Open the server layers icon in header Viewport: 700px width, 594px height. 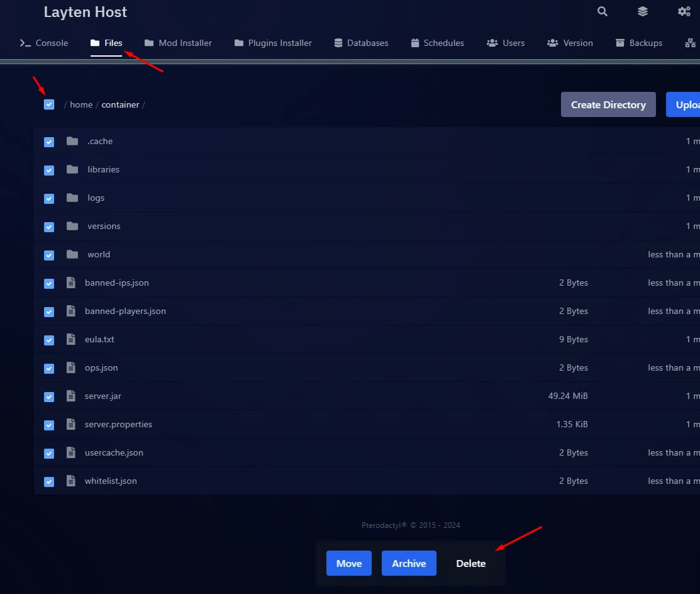642,11
